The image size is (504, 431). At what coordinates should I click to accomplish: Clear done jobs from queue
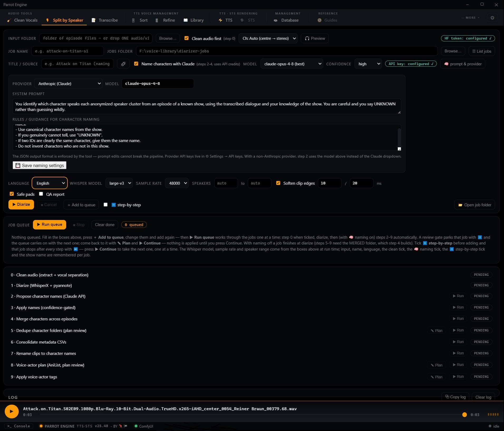pos(105,225)
